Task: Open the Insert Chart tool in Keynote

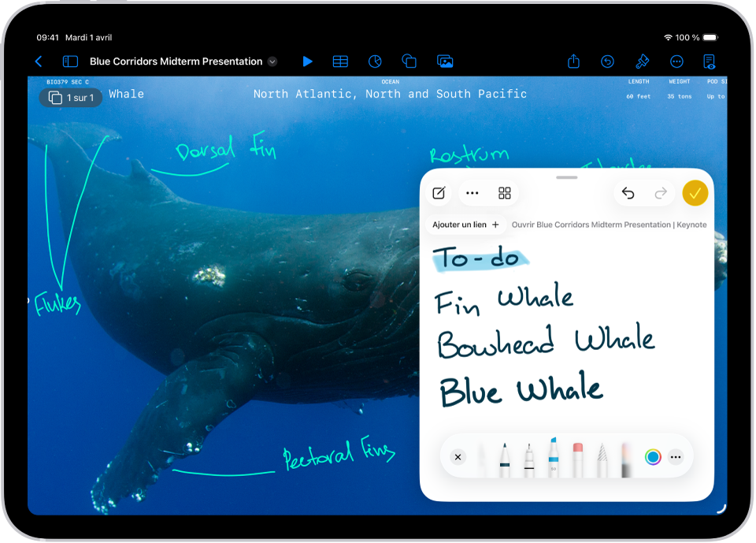Action: [x=375, y=61]
